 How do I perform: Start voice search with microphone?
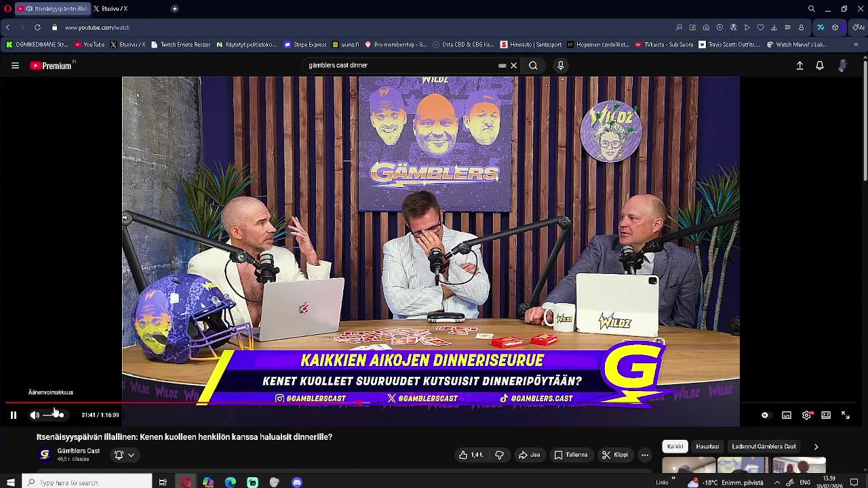[560, 66]
